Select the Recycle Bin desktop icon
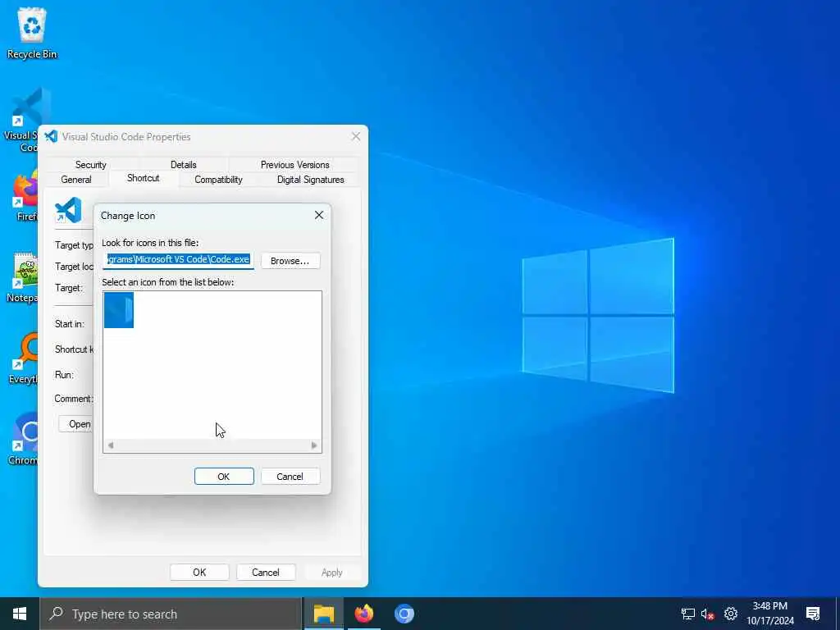This screenshot has height=630, width=840. (32, 34)
